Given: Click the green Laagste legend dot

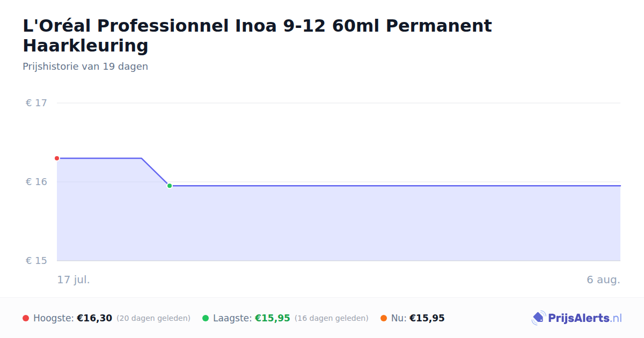Looking at the screenshot, I should tap(206, 318).
